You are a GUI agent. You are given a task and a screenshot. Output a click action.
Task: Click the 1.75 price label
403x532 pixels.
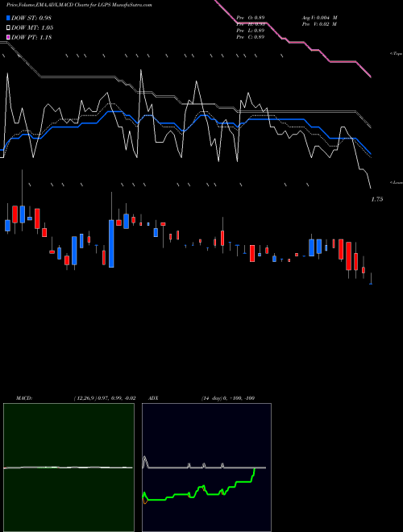pyautogui.click(x=377, y=200)
